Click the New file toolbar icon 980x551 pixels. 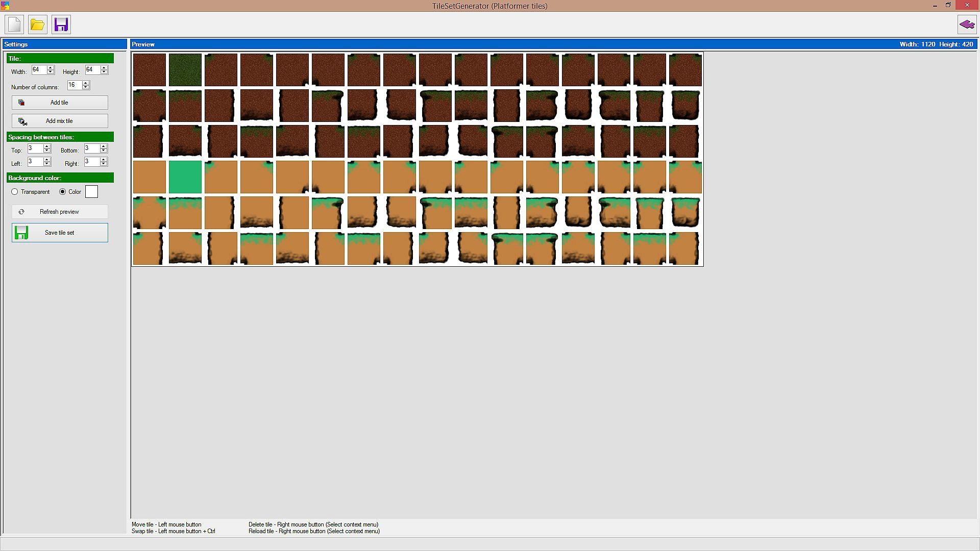click(14, 24)
